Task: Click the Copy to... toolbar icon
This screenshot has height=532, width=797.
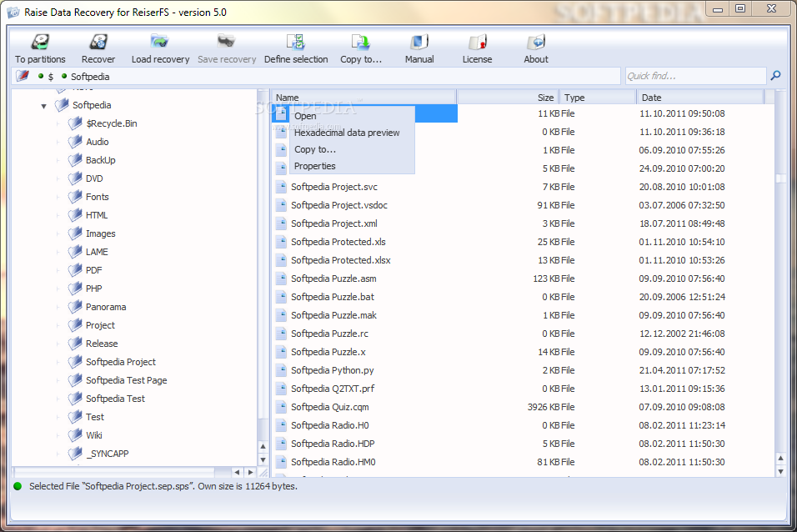Action: pos(360,42)
